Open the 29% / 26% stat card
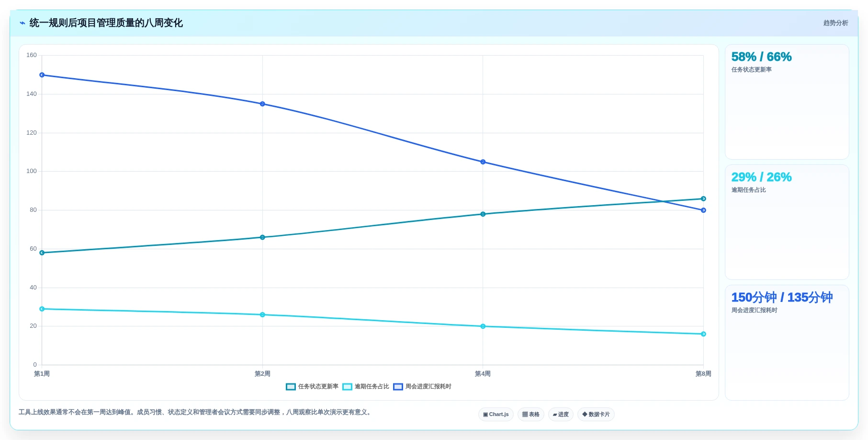Viewport: 868px width, 440px height. point(787,222)
